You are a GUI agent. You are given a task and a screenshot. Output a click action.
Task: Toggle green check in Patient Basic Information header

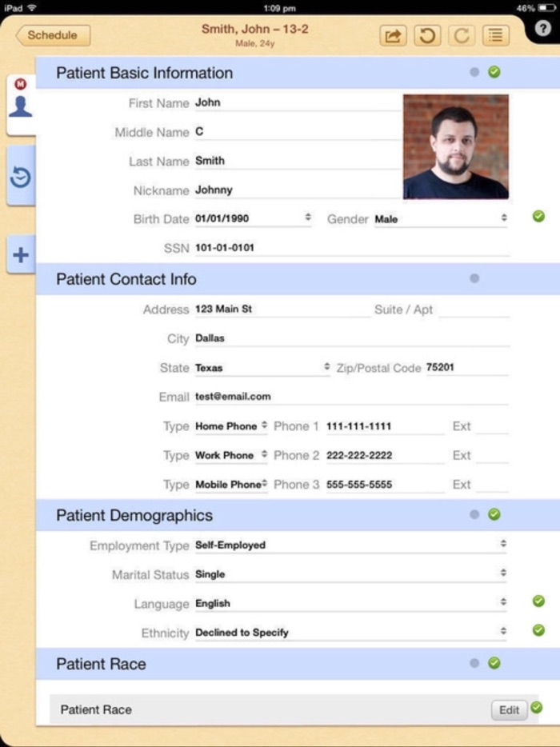pos(494,72)
